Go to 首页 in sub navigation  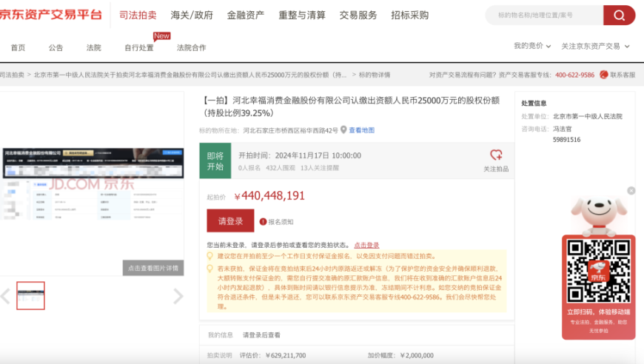click(x=18, y=47)
